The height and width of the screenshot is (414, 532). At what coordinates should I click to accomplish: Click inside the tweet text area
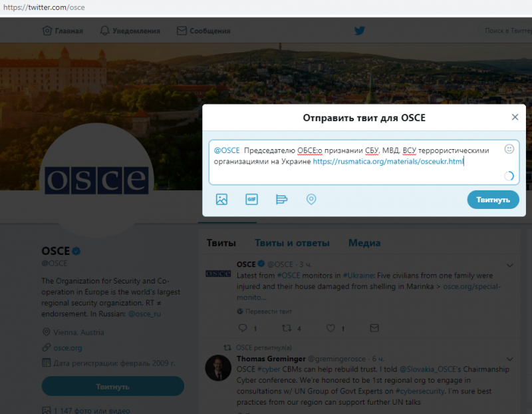[x=364, y=162]
